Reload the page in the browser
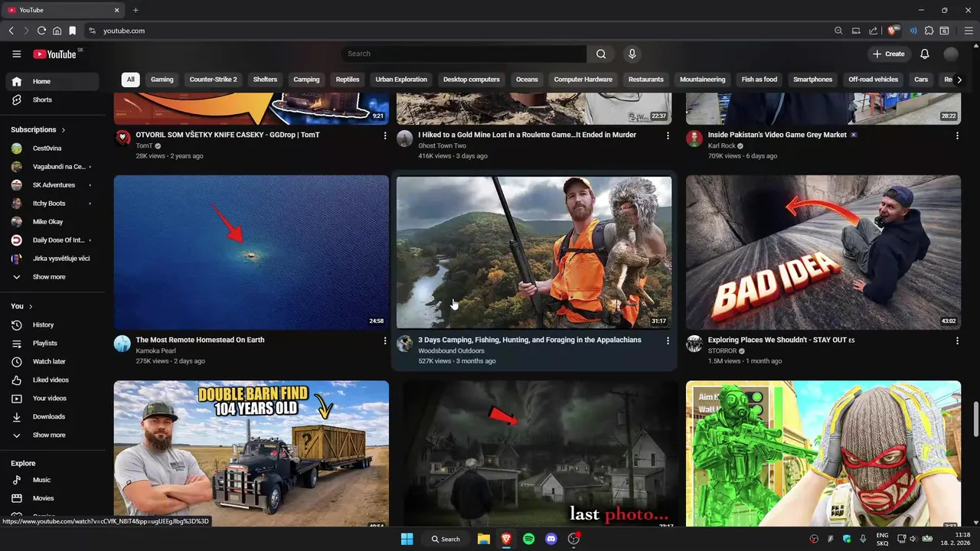Screen dimensions: 980x551 (41, 31)
